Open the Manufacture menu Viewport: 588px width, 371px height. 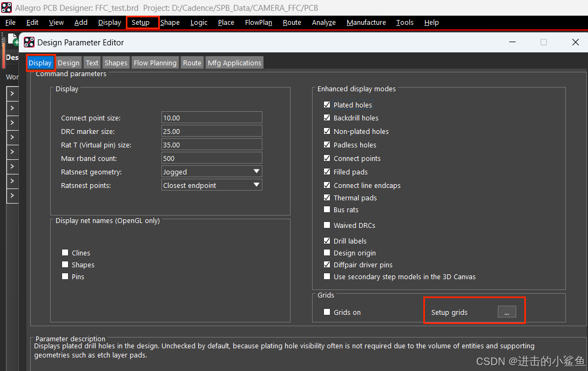point(366,23)
